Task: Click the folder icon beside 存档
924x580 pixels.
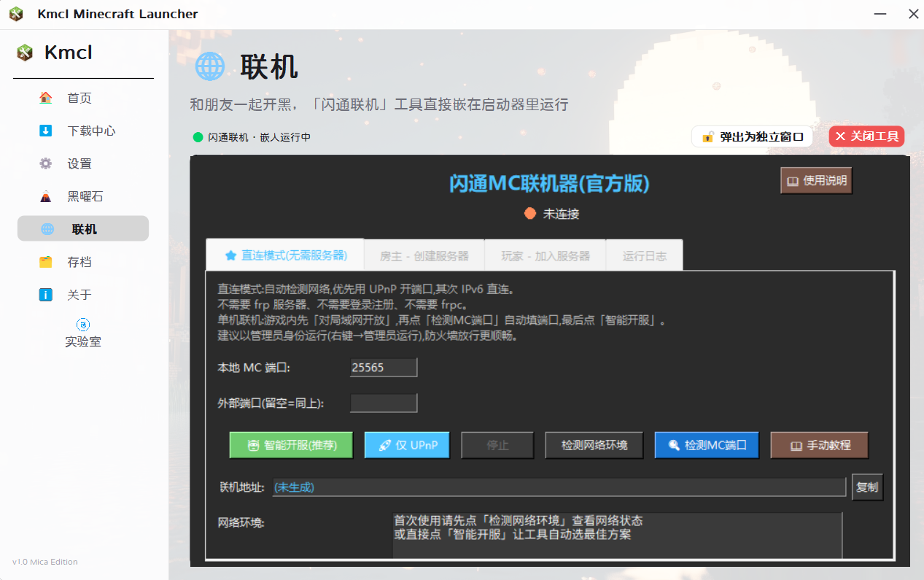Action: tap(45, 262)
